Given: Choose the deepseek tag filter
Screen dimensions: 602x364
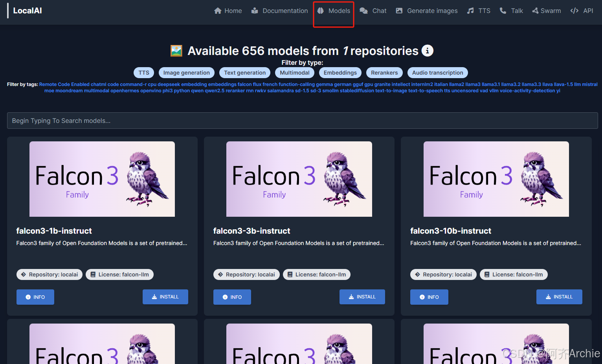Looking at the screenshot, I should point(169,84).
